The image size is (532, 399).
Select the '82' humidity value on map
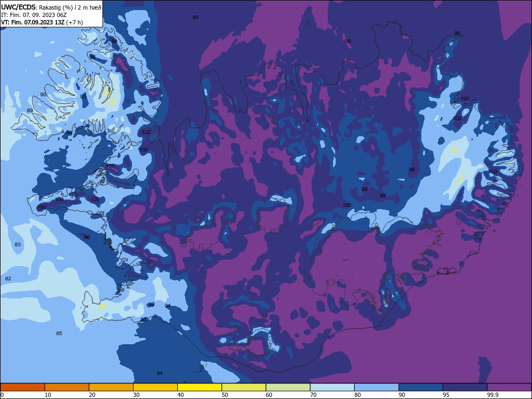(x=8, y=279)
